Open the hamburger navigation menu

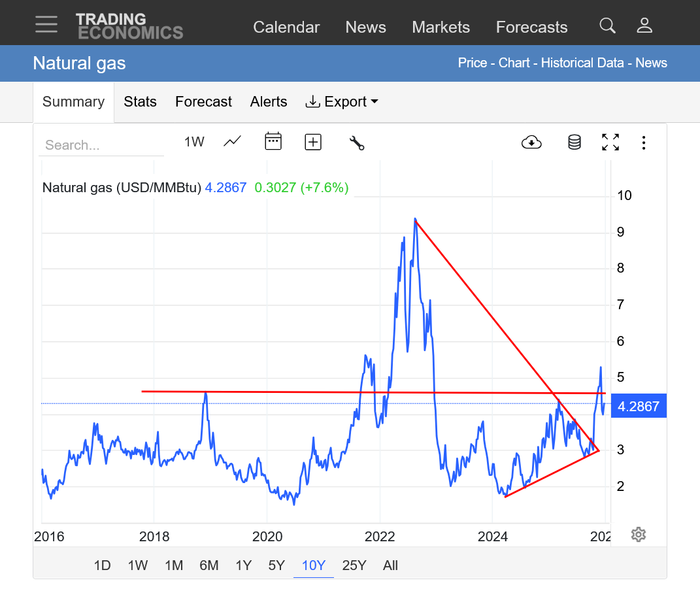click(46, 25)
